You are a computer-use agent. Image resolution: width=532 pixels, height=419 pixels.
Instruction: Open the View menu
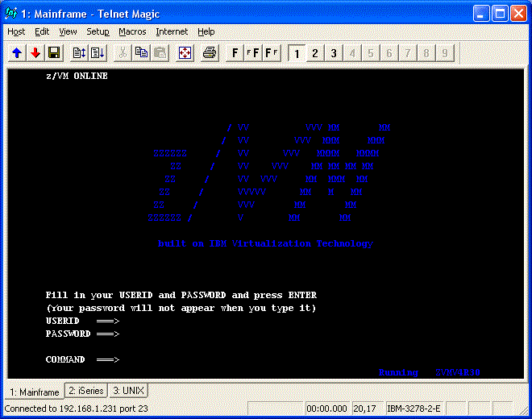tap(68, 32)
